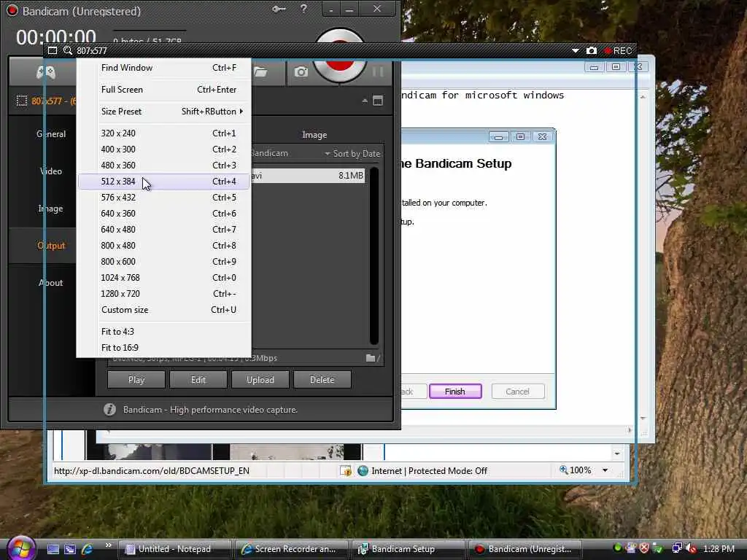Image resolution: width=747 pixels, height=560 pixels.
Task: Click the info icon in Bandicam status bar
Action: 109,410
